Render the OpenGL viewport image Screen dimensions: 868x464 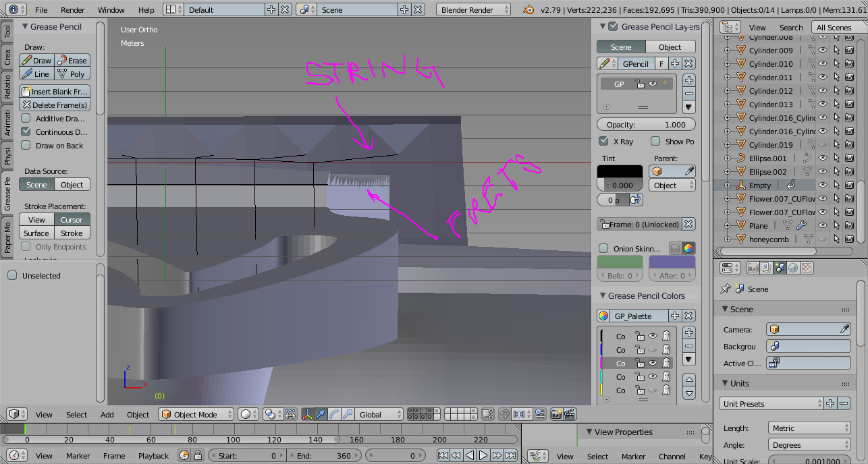tap(557, 414)
